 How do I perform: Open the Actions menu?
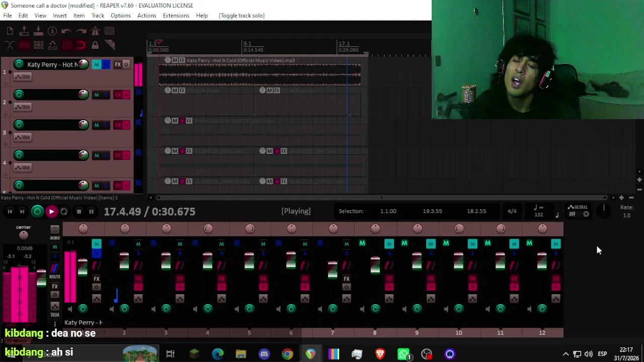[146, 16]
